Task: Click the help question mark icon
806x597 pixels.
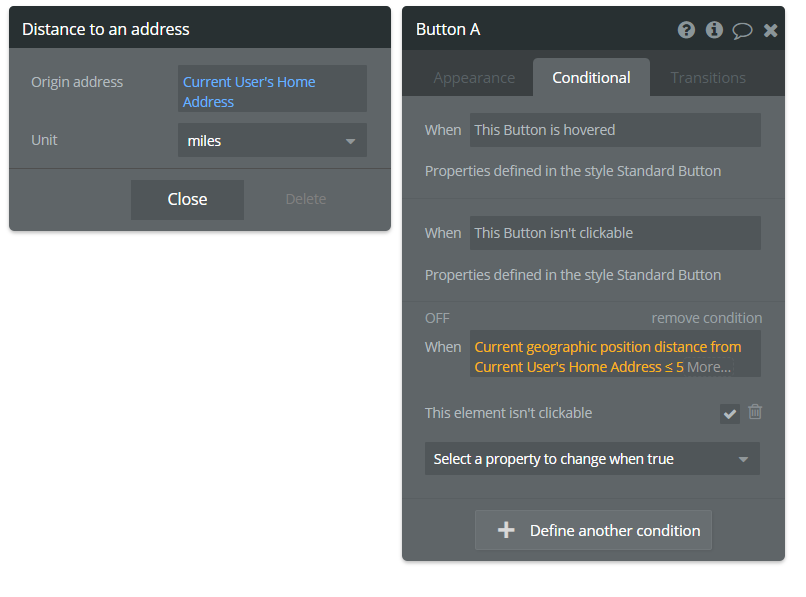Action: [686, 30]
